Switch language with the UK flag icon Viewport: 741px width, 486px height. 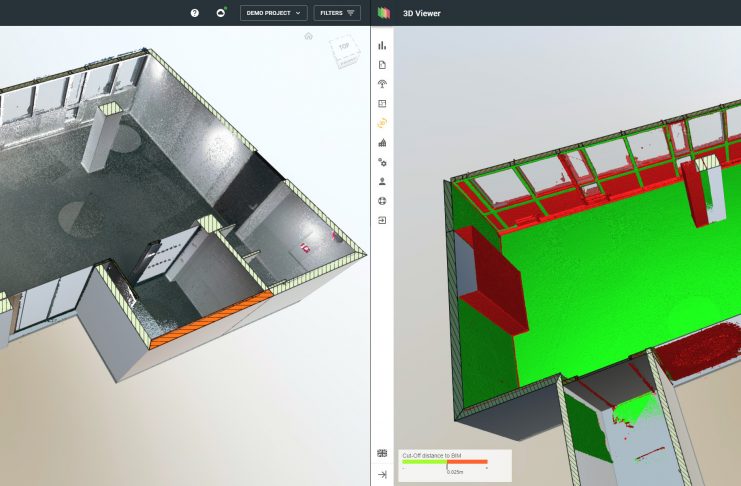tap(382, 453)
